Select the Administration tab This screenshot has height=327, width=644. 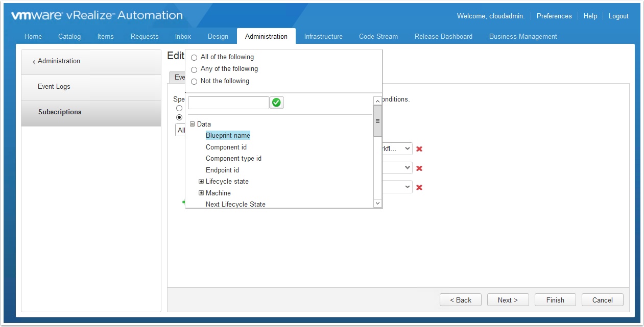266,36
